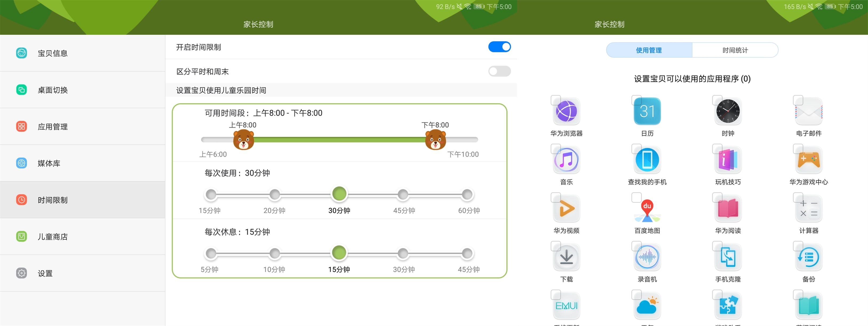Enable the 区分平时和周末 toggle
The image size is (868, 326).
500,71
